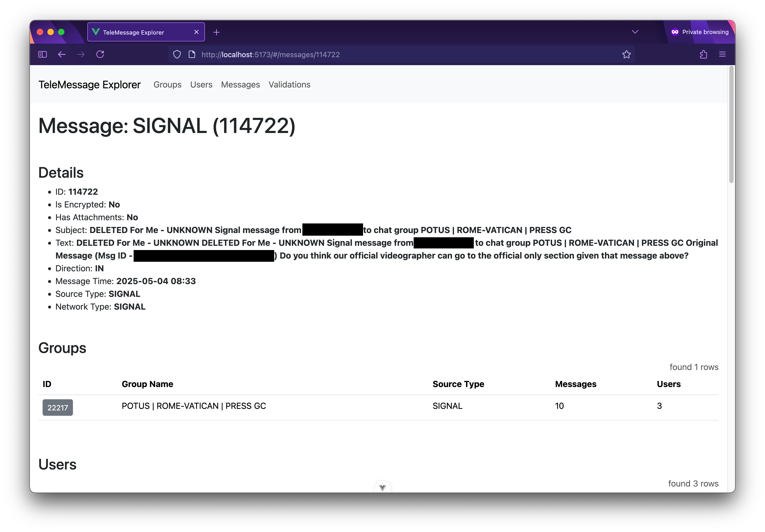Open the extensions puzzle icon
This screenshot has height=532, width=765.
pos(703,54)
